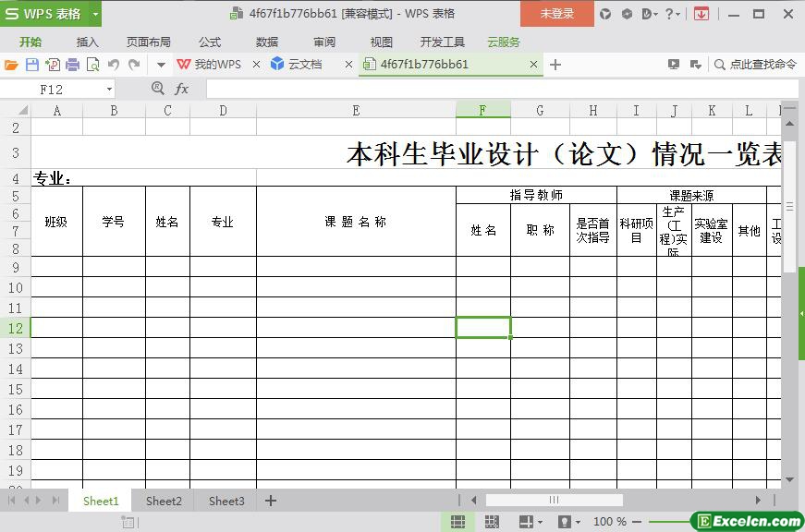Open the 页面布局 ribbon tab
Viewport: 805px width, 532px height.
point(149,42)
